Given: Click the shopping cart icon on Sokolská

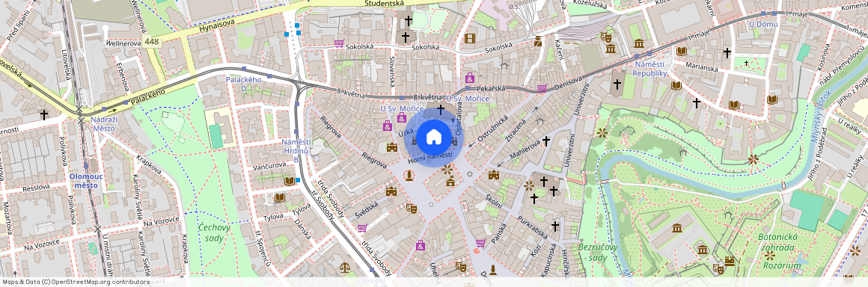Looking at the screenshot, I should (339, 43).
